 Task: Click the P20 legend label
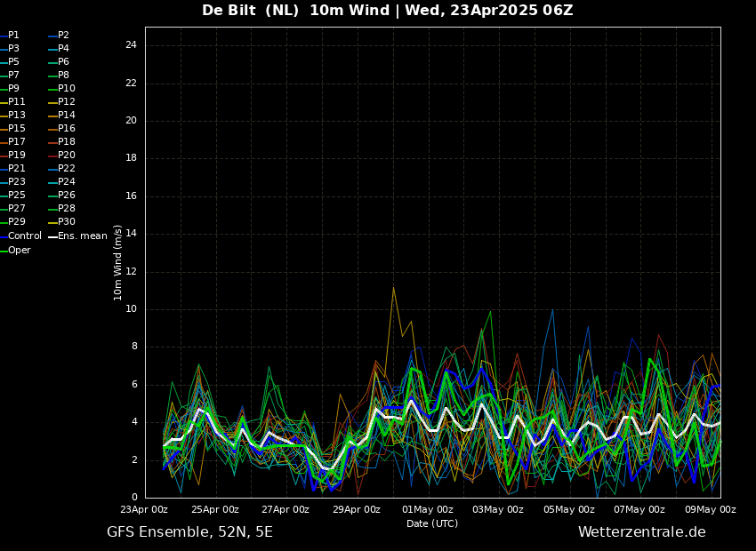point(66,156)
